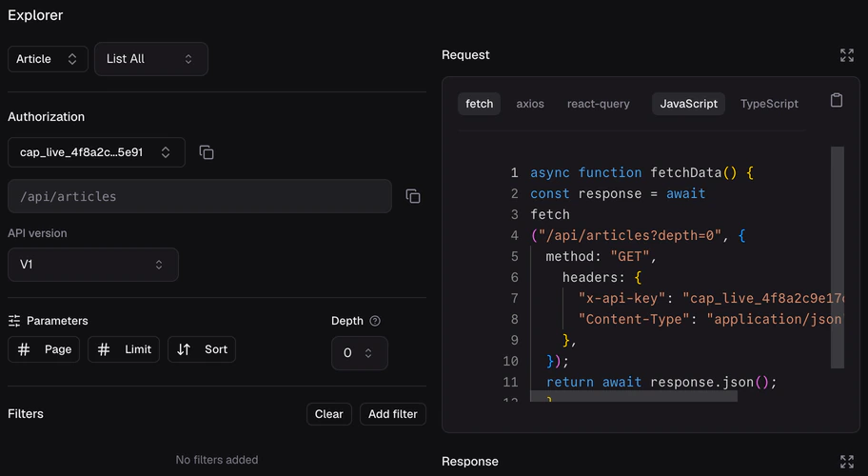The height and width of the screenshot is (476, 868).
Task: Click Add filter button
Action: [x=392, y=414]
